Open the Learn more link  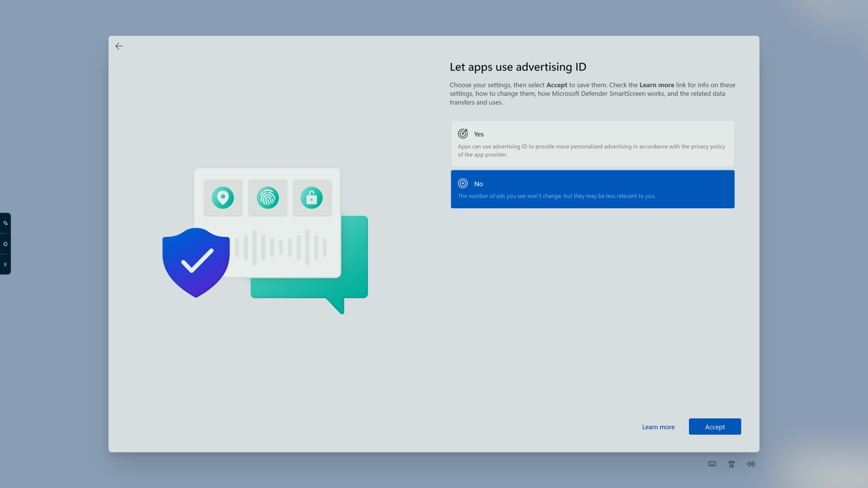(x=658, y=427)
